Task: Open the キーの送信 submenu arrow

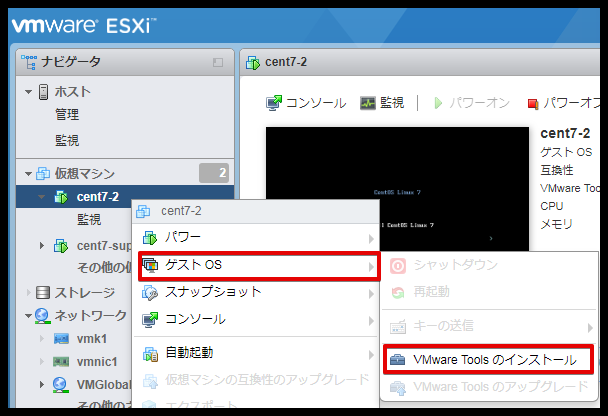Action: tap(590, 328)
